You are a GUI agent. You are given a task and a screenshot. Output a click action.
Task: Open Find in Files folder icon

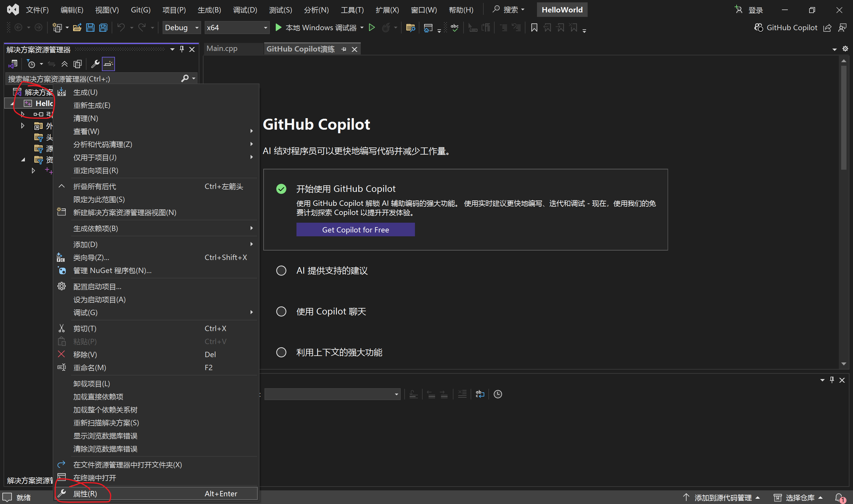point(411,28)
